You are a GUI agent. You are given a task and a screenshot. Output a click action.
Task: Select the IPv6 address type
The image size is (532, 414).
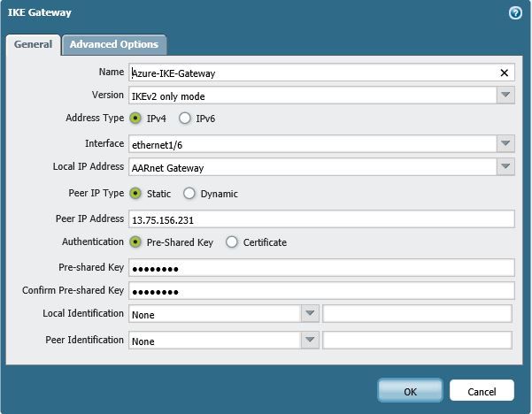pos(185,118)
